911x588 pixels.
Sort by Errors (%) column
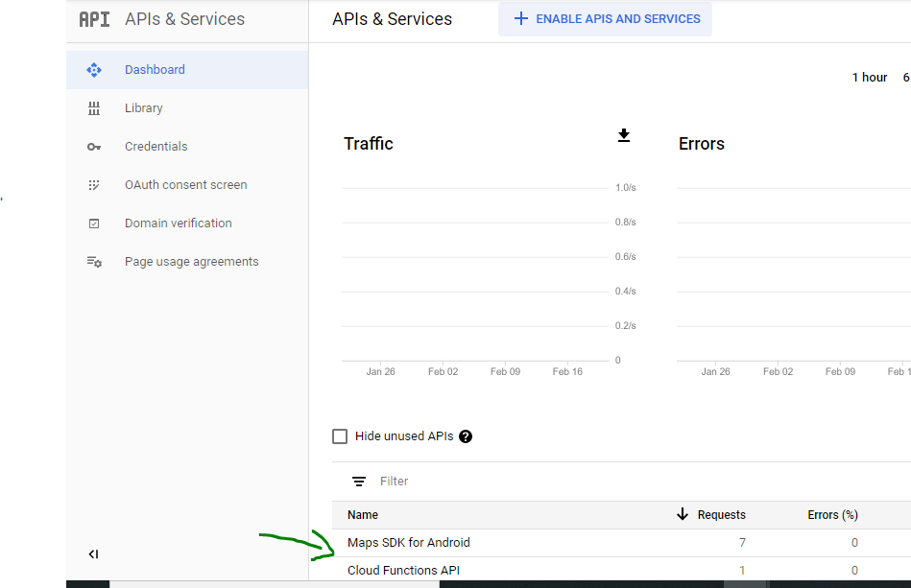(x=832, y=515)
